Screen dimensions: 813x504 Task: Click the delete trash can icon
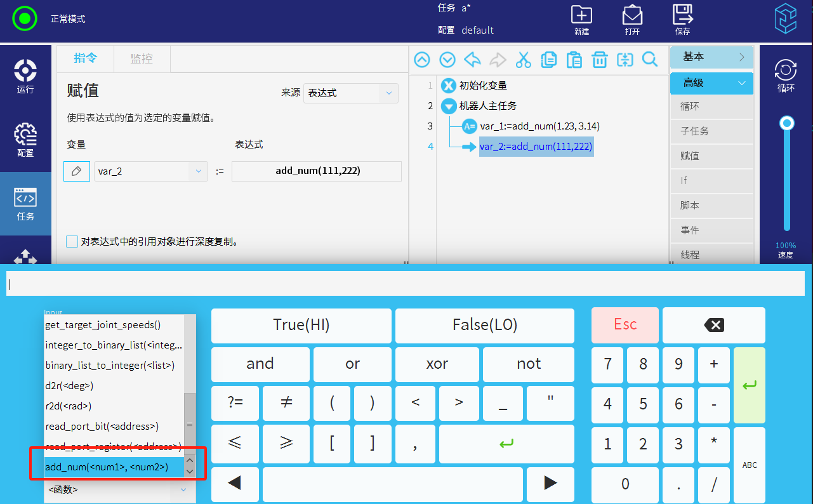pyautogui.click(x=599, y=60)
